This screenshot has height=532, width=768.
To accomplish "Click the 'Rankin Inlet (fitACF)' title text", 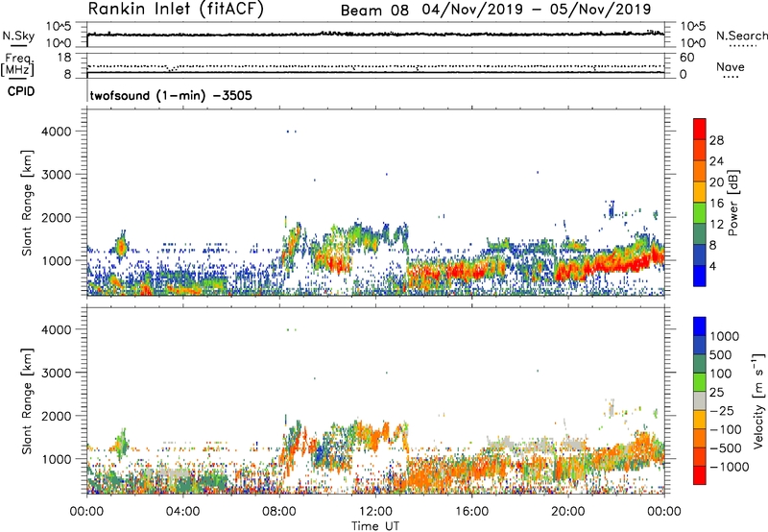I will pyautogui.click(x=176, y=10).
